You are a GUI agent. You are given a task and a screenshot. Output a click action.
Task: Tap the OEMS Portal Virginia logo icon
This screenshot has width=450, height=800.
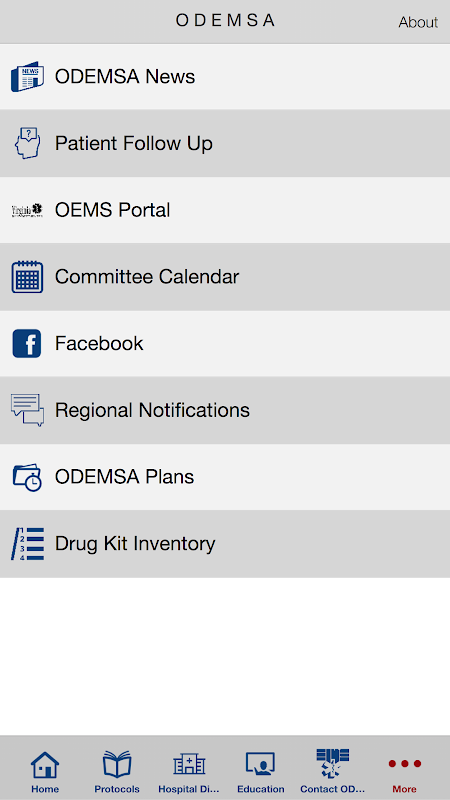(x=28, y=210)
